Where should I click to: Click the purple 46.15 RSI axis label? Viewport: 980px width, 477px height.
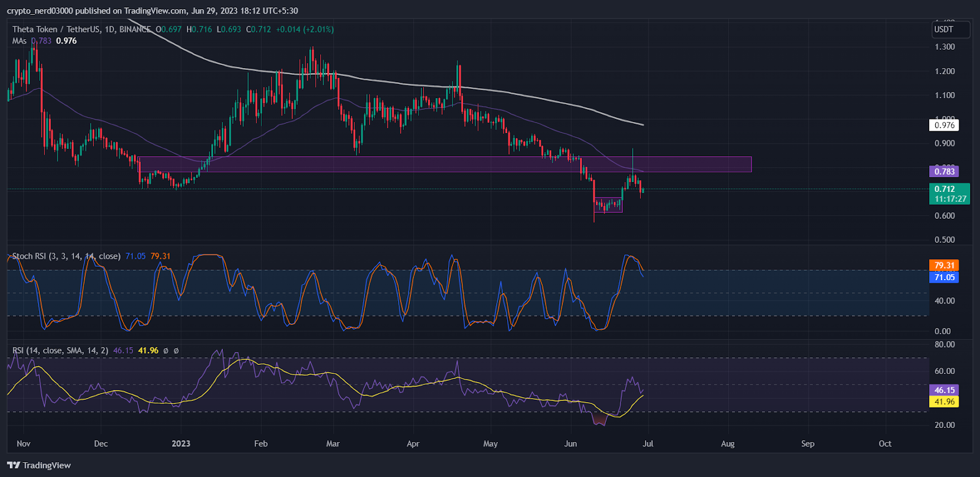click(x=944, y=390)
